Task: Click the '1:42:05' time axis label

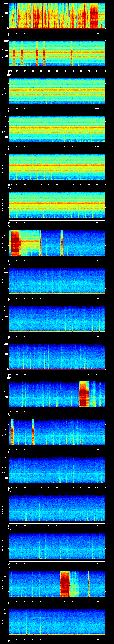Action: click(9, 71)
